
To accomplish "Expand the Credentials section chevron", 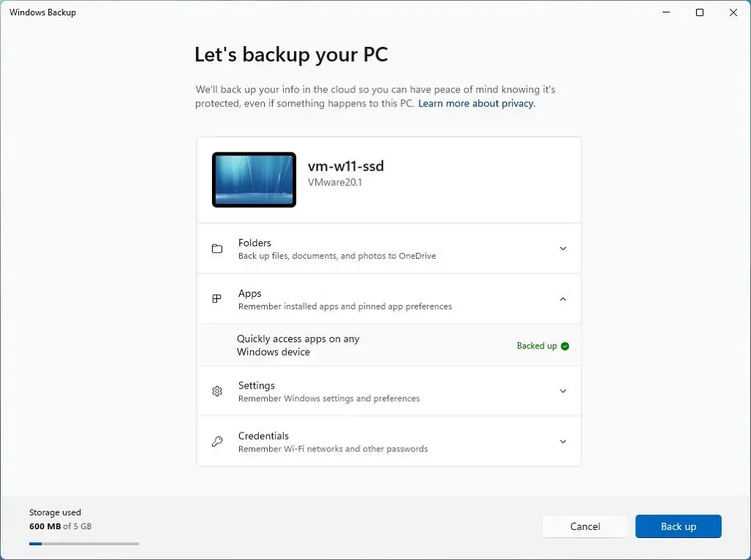I will tap(563, 441).
